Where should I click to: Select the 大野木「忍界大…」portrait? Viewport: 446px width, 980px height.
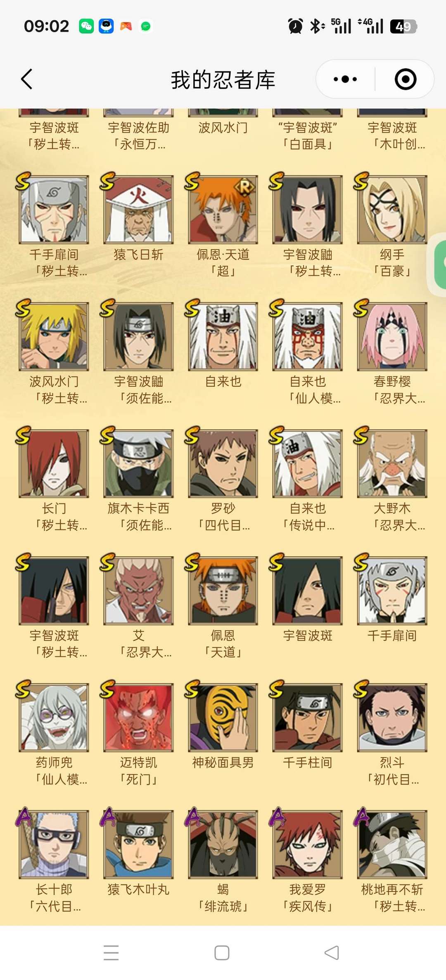392,464
